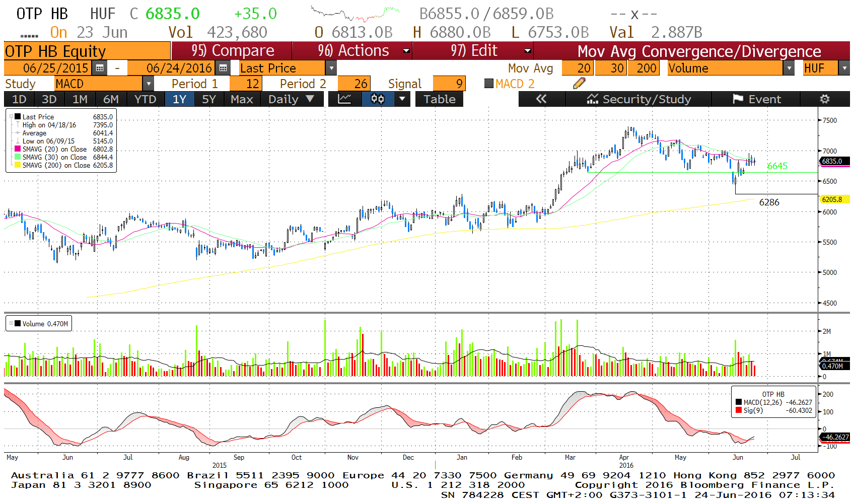854x504 pixels.
Task: Open the start date calendar picker
Action: (100, 68)
